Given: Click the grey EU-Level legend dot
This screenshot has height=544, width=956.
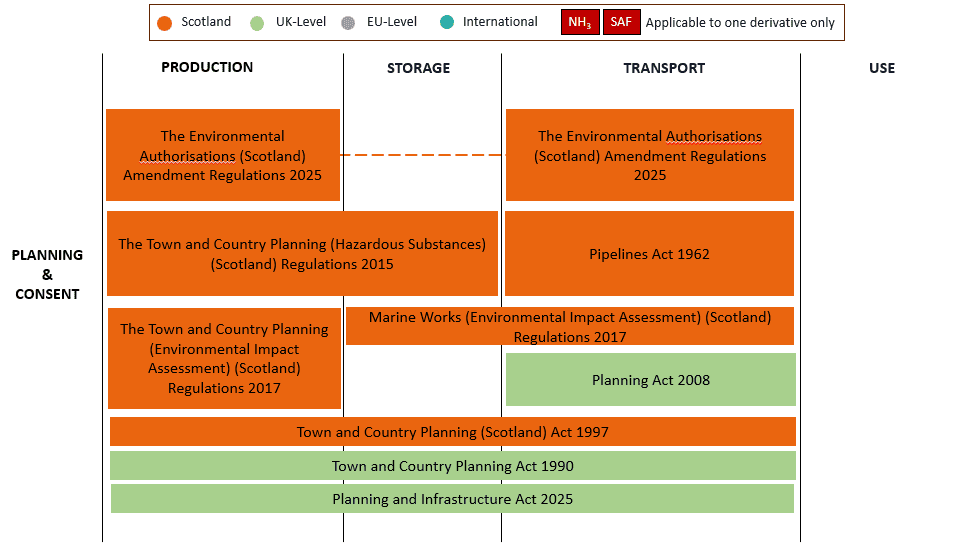Looking at the screenshot, I should click(348, 23).
